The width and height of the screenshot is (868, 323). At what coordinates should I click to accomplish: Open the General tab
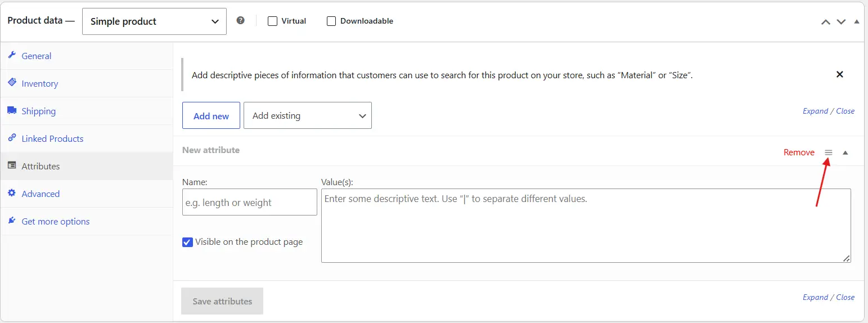tap(87, 56)
